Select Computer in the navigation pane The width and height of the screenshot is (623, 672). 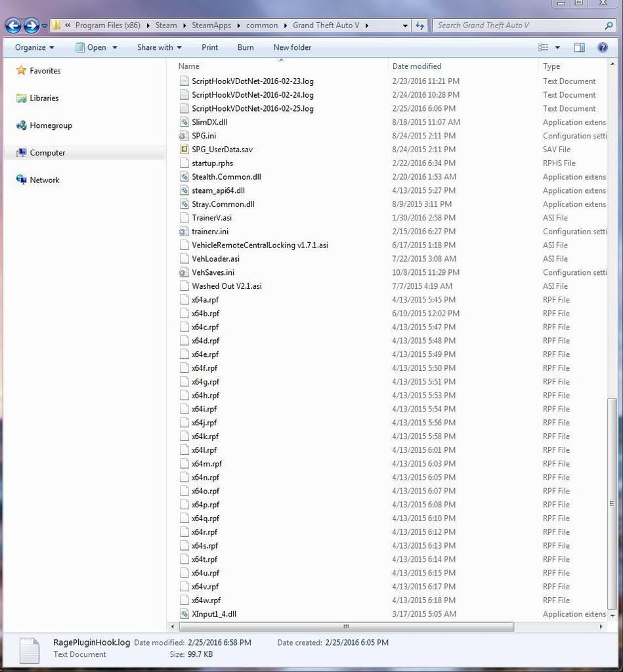[x=47, y=153]
